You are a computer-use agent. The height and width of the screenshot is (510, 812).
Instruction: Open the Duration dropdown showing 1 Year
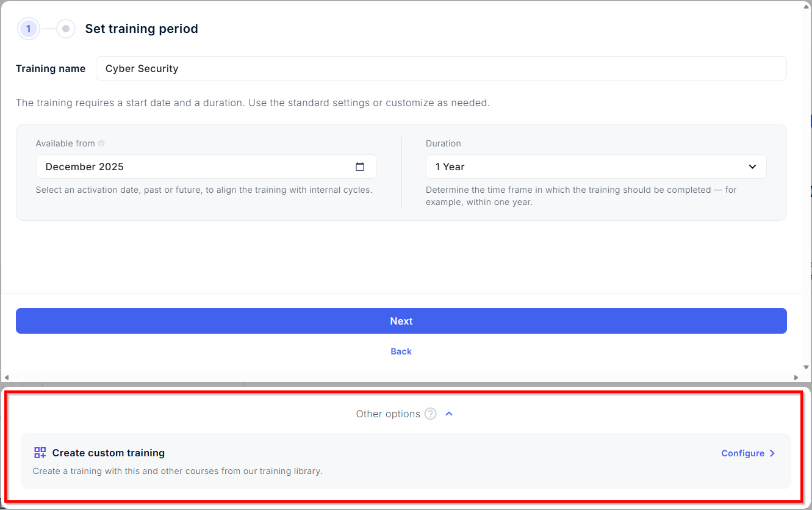(x=595, y=167)
